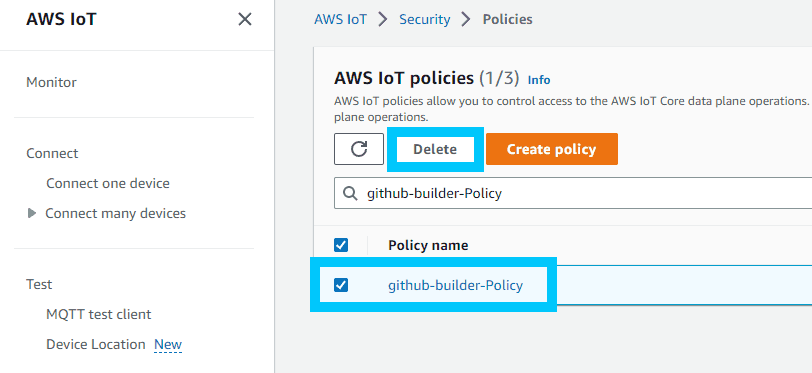Go to AWS IoT breadcrumb link
Image resolution: width=812 pixels, height=373 pixels.
click(340, 20)
